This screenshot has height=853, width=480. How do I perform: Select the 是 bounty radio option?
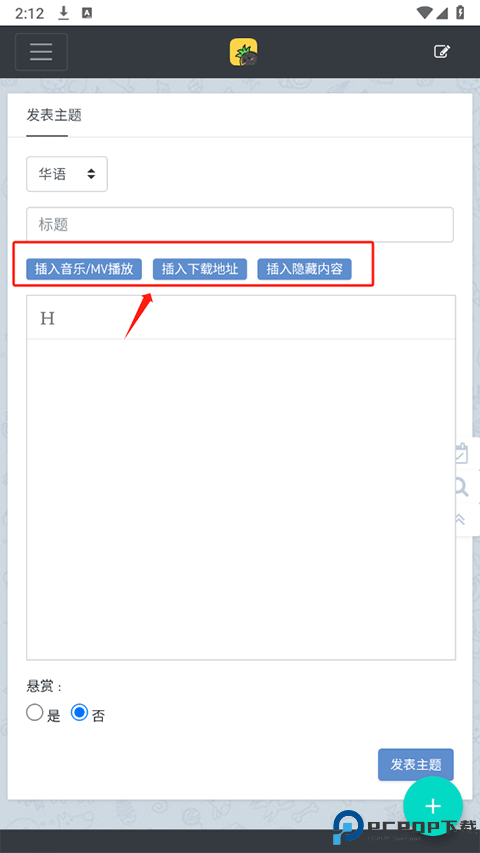(x=34, y=713)
